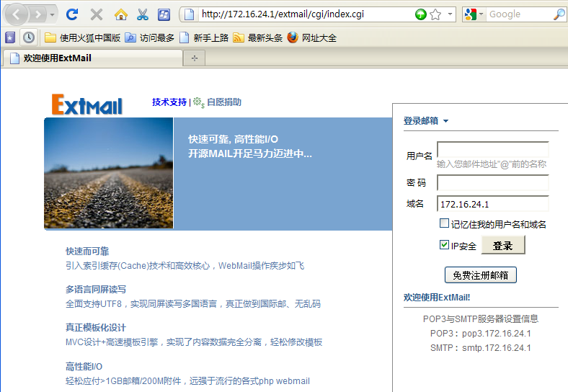Click the 多语言同屏读写 heading
568x392 pixels.
(96, 290)
